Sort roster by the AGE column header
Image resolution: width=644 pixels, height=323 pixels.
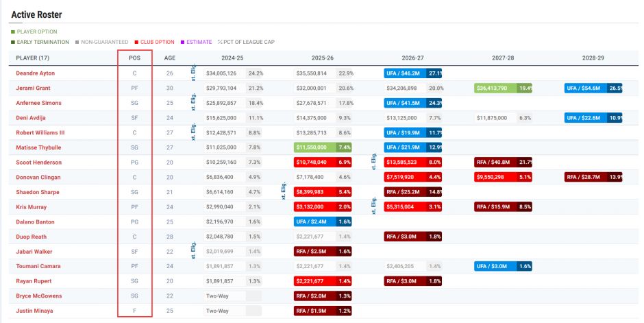coord(170,58)
